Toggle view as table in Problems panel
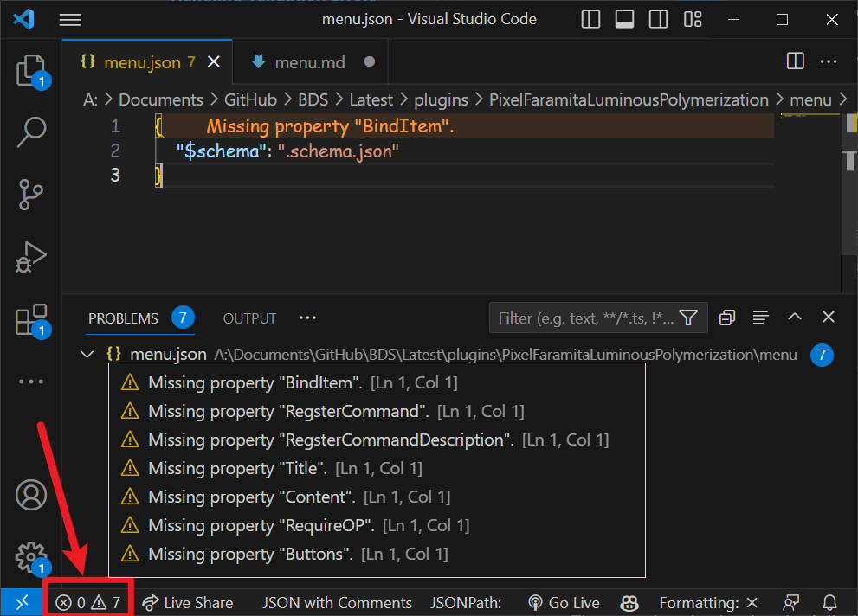The height and width of the screenshot is (616, 858). [x=760, y=318]
